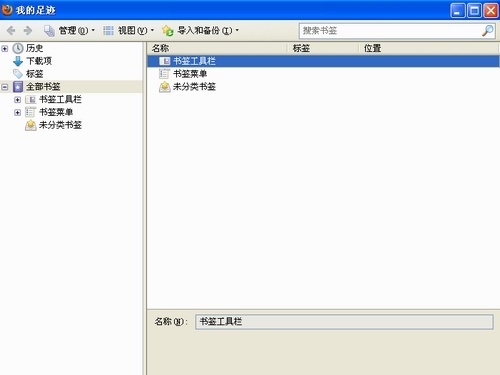The image size is (500, 375).
Task: Click the 历史 clock icon
Action: 18,48
